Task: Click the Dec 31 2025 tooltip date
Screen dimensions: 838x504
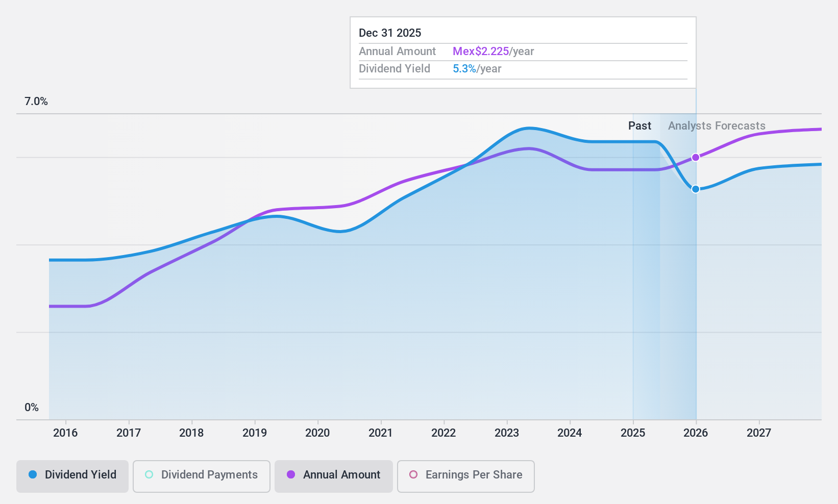Action: [390, 33]
